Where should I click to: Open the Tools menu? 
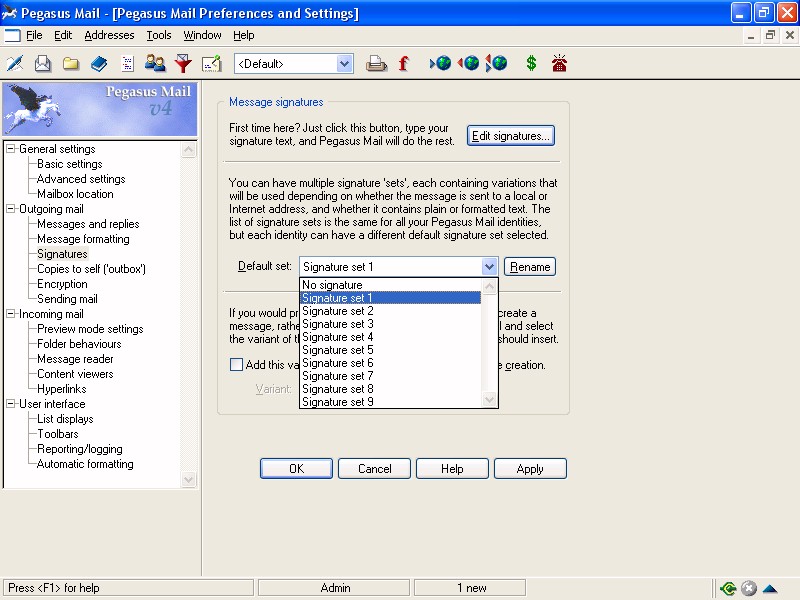(159, 35)
